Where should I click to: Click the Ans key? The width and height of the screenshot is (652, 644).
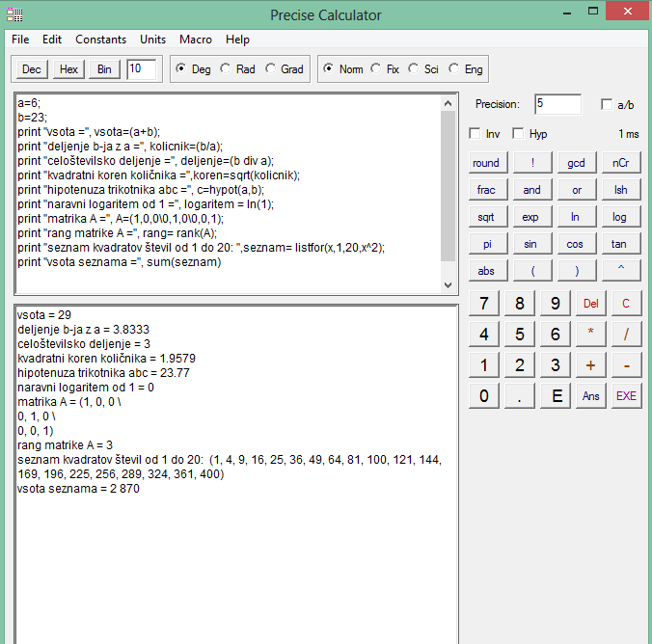[590, 395]
